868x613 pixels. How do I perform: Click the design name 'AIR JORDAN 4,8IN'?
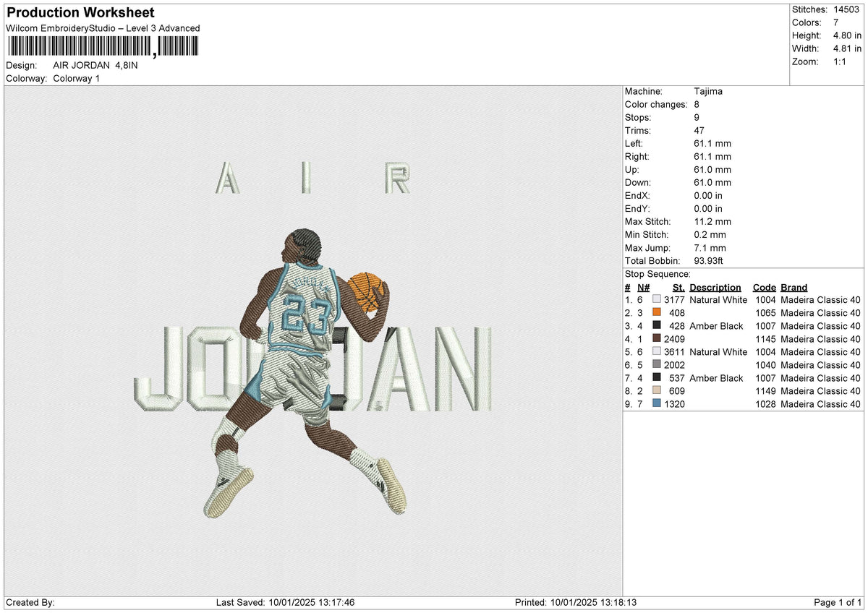point(95,65)
